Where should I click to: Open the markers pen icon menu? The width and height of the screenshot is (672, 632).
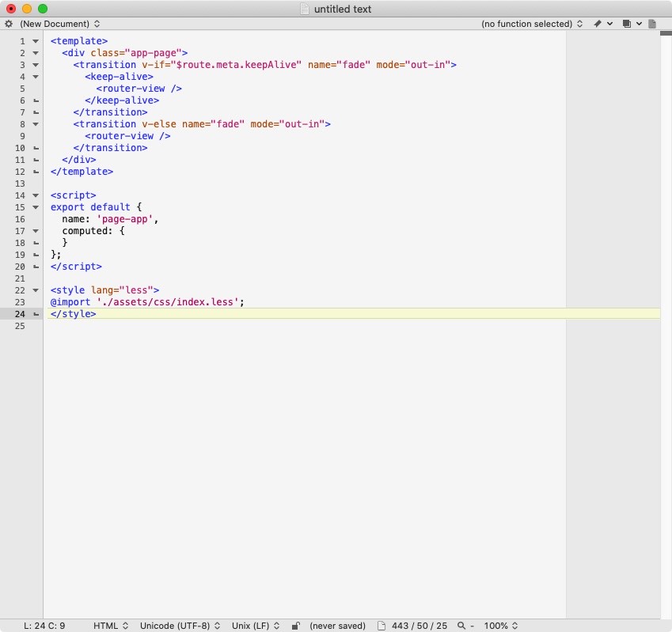click(x=602, y=24)
